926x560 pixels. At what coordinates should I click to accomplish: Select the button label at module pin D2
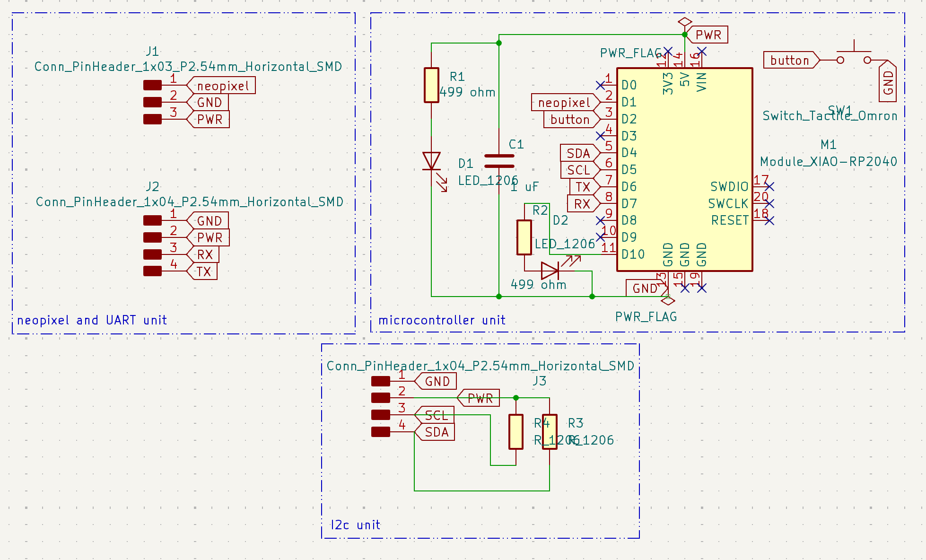coord(572,119)
